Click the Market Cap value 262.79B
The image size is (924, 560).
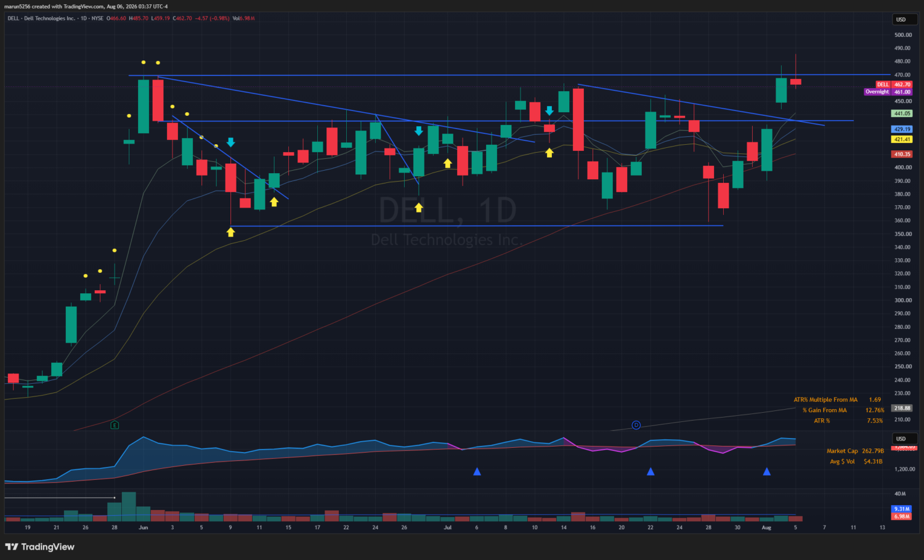click(x=873, y=451)
